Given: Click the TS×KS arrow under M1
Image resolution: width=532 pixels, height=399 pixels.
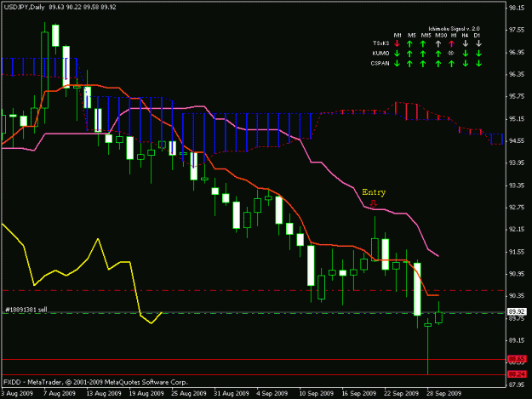Looking at the screenshot, I should [x=397, y=43].
